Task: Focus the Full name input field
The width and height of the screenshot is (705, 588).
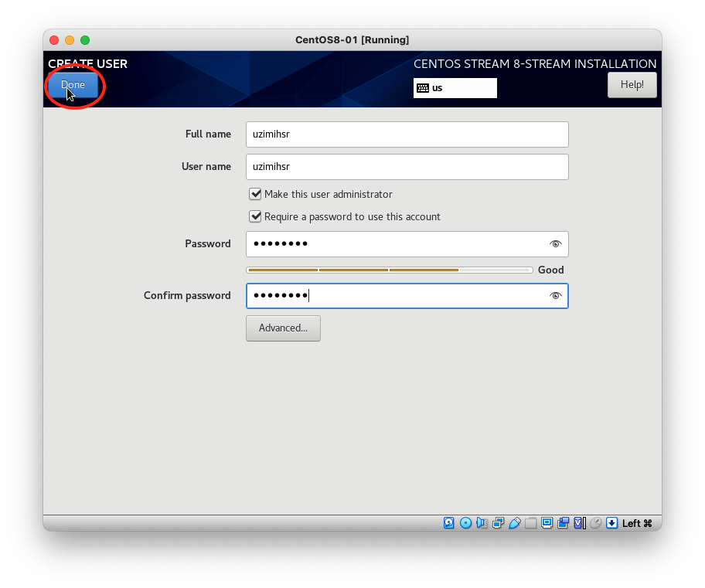Action: click(407, 134)
